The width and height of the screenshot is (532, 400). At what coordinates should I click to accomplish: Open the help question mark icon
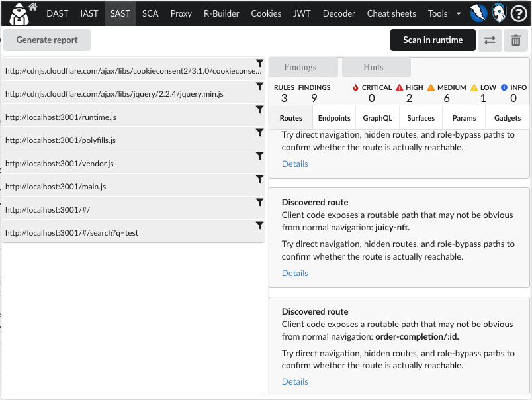point(519,13)
